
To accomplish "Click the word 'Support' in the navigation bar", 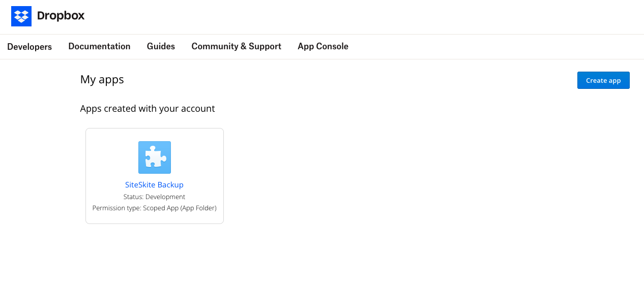I will coord(265,46).
